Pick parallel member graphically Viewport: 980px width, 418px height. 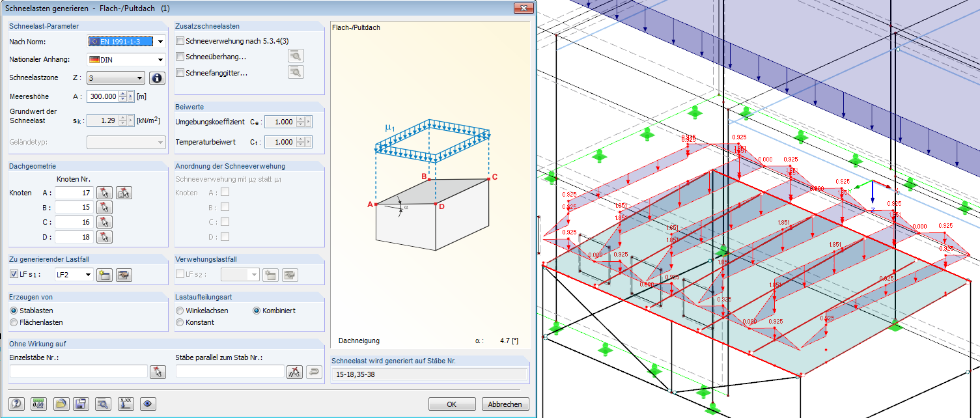(295, 372)
